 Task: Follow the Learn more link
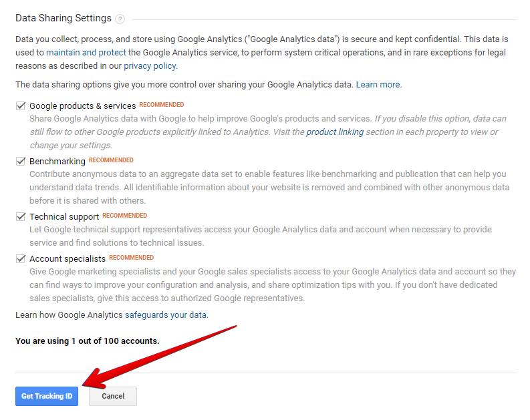pyautogui.click(x=378, y=84)
